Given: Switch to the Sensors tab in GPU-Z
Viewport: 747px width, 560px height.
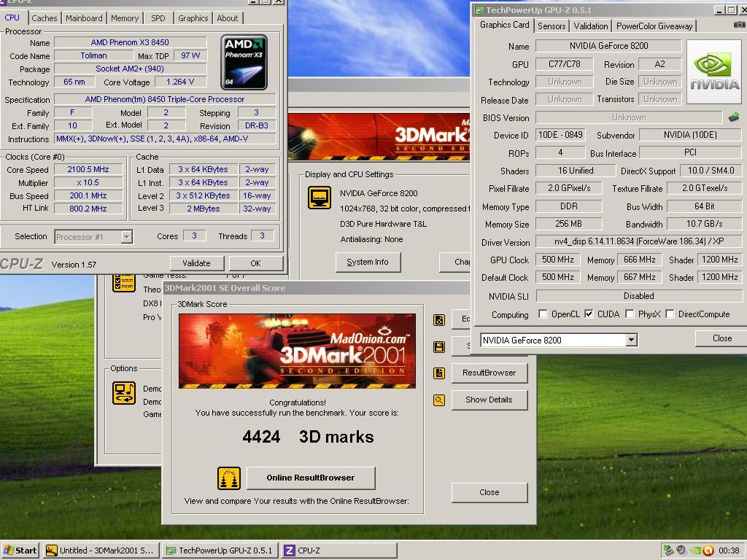Looking at the screenshot, I should (551, 26).
